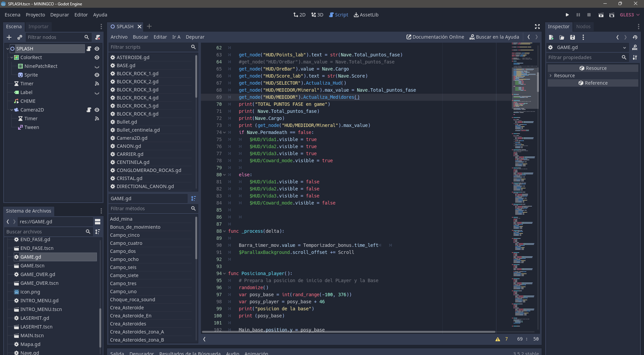The height and width of the screenshot is (355, 644).
Task: Toggle method list alphabetical sort icon
Action: coord(193,198)
